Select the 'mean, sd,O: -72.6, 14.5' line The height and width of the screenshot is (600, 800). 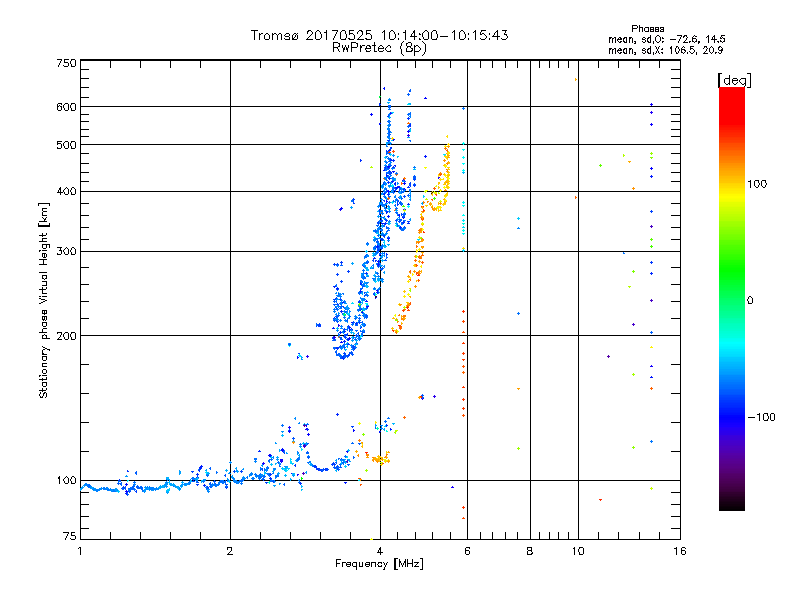coord(666,39)
